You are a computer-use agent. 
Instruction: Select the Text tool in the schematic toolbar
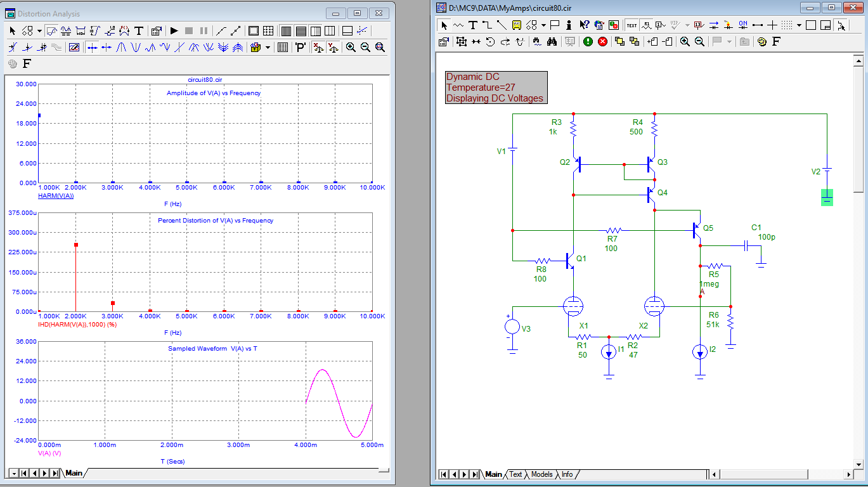tap(473, 25)
